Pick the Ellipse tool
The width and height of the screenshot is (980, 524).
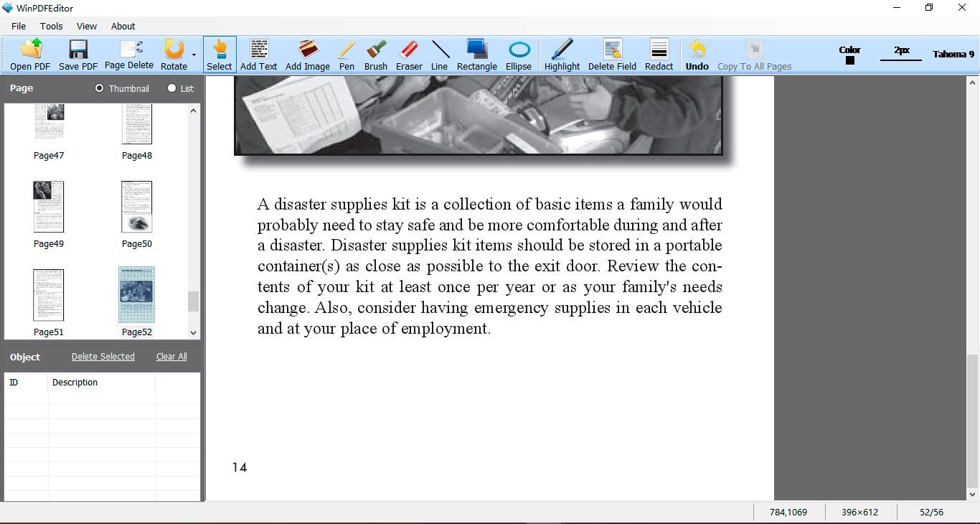(x=519, y=54)
